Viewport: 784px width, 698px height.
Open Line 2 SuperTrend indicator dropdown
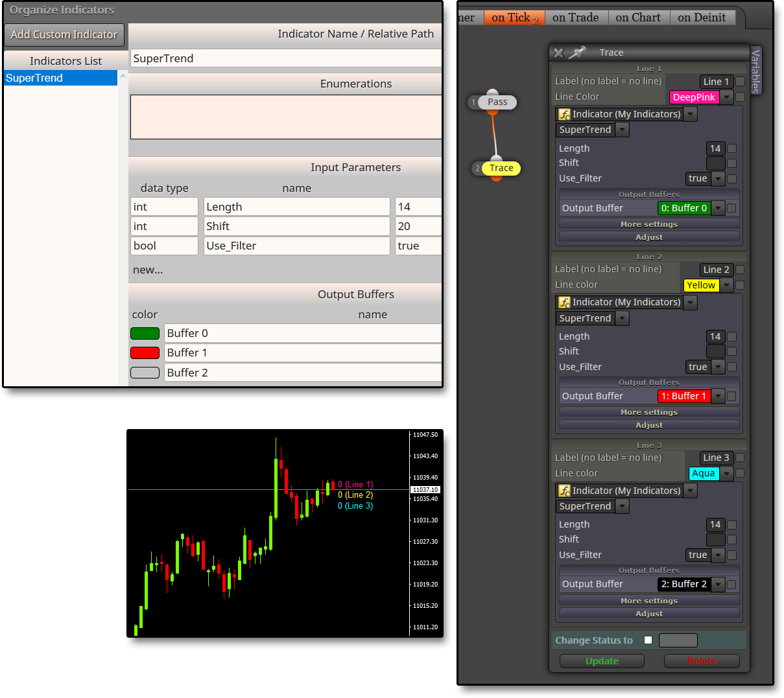pyautogui.click(x=622, y=318)
